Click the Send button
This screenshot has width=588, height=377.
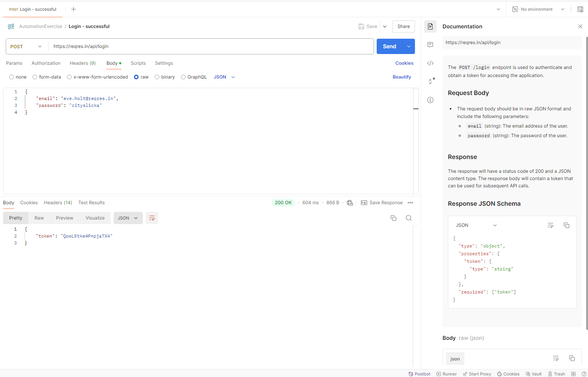point(389,46)
